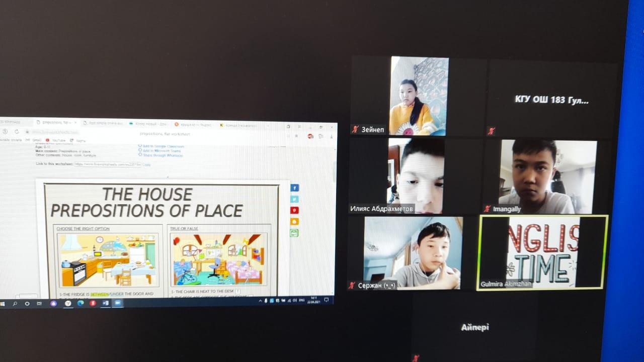The image size is (644, 362).
Task: Switch to prepositions flat worksheet tab
Action: click(x=56, y=122)
